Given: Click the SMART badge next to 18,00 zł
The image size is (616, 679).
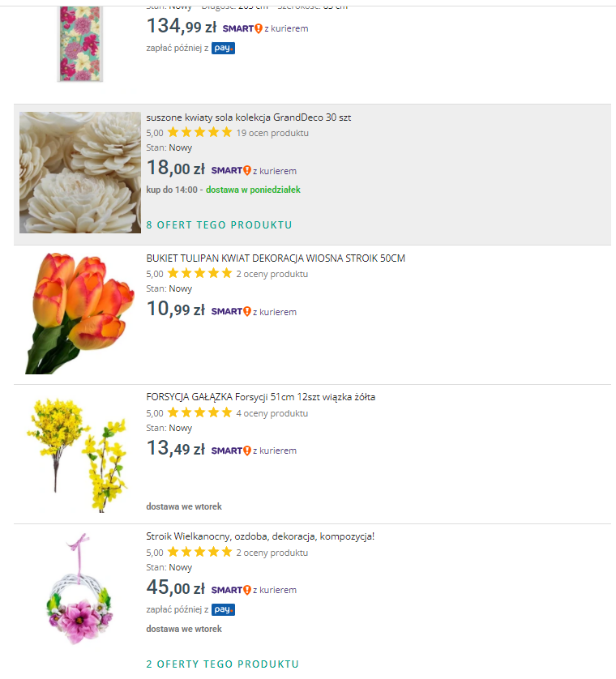Looking at the screenshot, I should (231, 171).
